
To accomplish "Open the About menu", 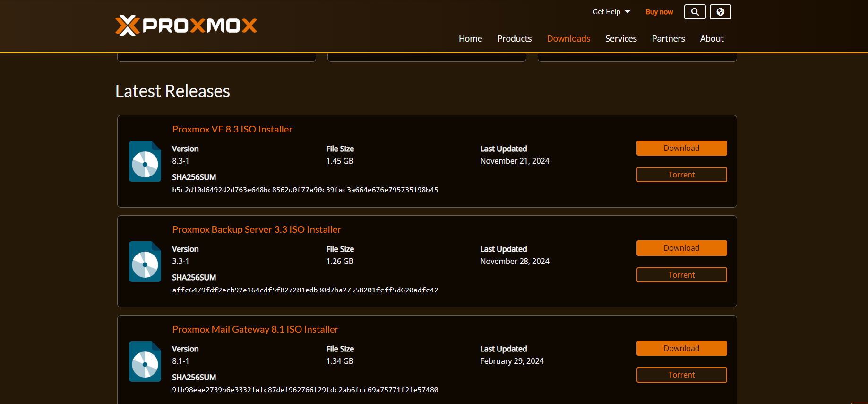I will tap(712, 39).
